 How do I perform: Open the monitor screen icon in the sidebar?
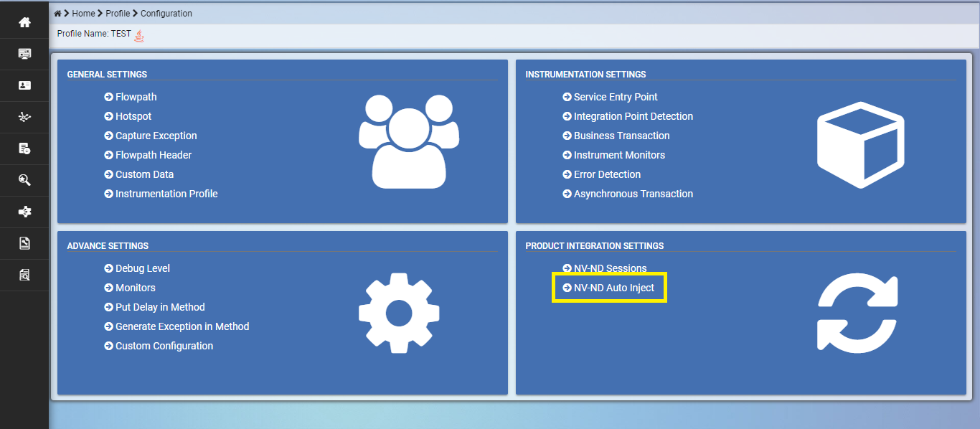(24, 54)
